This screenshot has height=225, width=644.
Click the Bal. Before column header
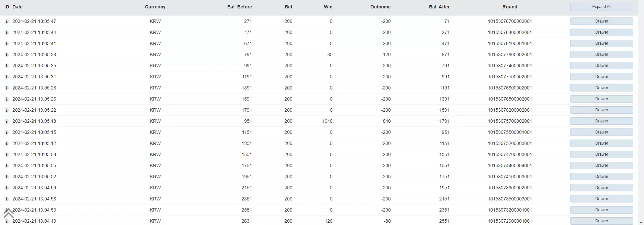pyautogui.click(x=239, y=7)
